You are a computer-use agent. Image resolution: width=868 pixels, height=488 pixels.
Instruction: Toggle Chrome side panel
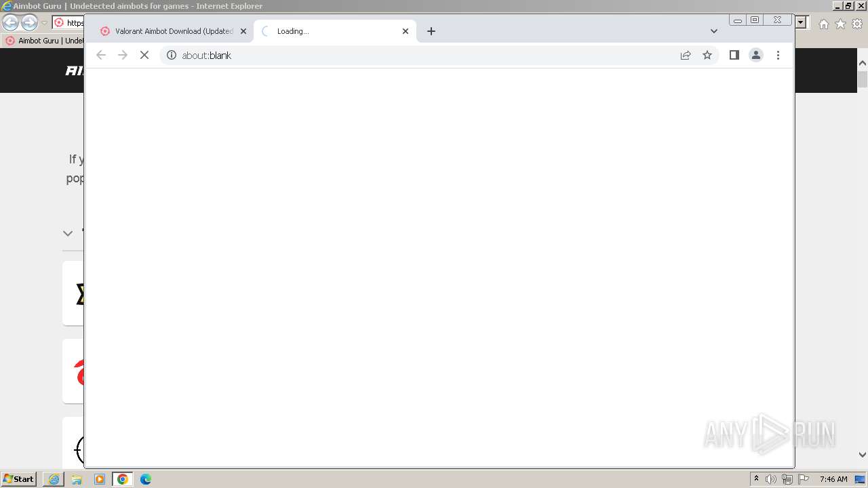[x=734, y=55]
